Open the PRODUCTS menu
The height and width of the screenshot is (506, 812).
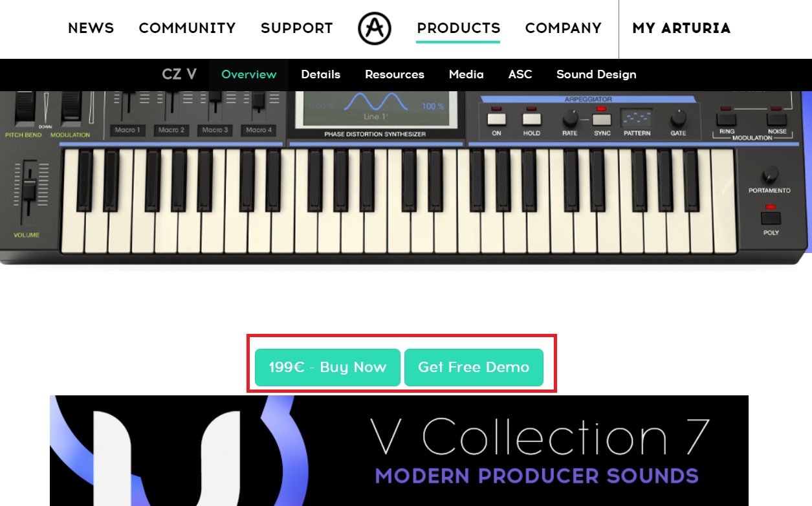[458, 28]
